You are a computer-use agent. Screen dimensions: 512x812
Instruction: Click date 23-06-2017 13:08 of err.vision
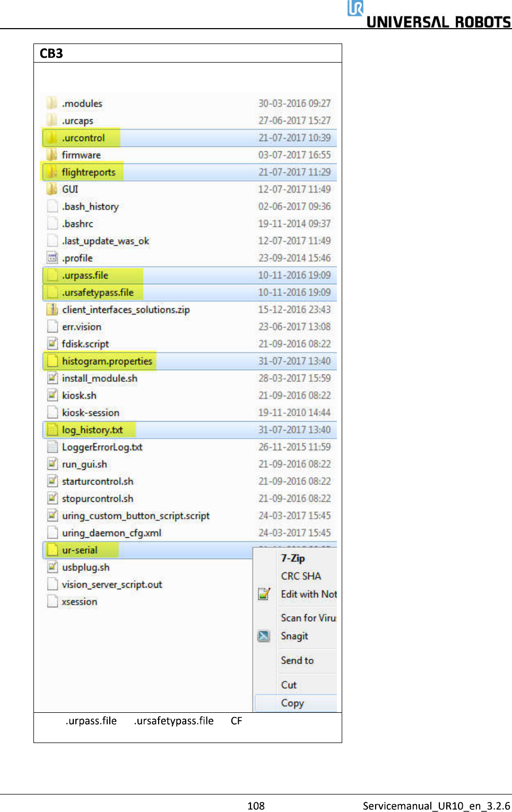[294, 326]
